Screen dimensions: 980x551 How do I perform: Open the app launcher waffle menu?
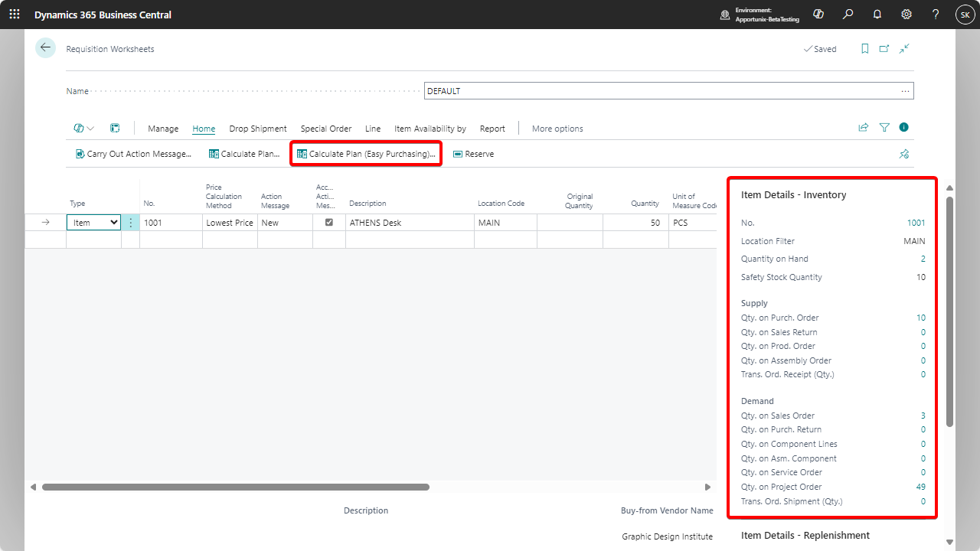point(15,15)
